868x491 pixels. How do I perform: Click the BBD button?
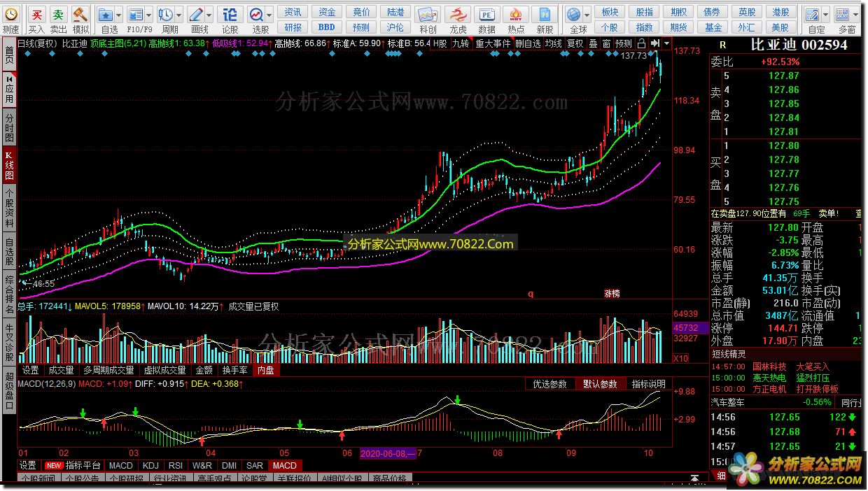(x=327, y=27)
